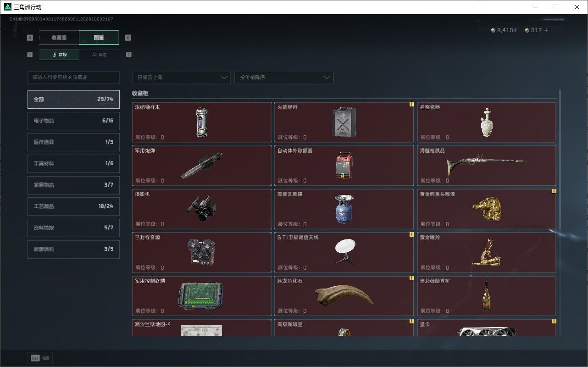The height and width of the screenshot is (367, 588).
Task: Select the 全部 29/74 category
Action: click(x=73, y=99)
